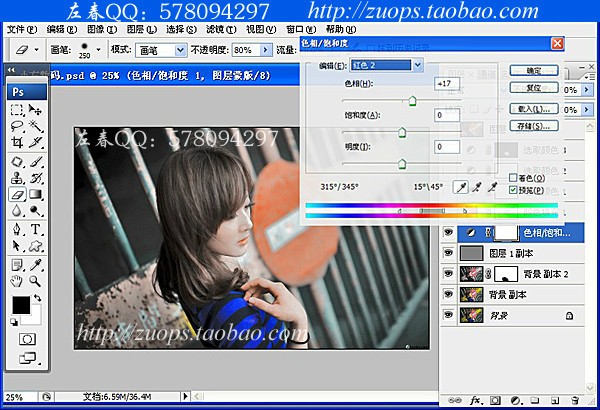Open the 滤镜 menu

[221, 29]
